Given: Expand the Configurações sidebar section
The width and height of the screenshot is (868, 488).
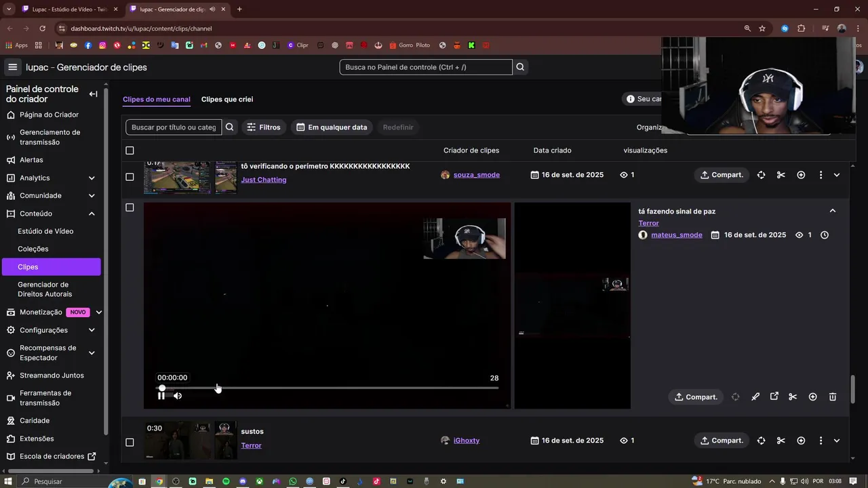Looking at the screenshot, I should click(x=92, y=330).
